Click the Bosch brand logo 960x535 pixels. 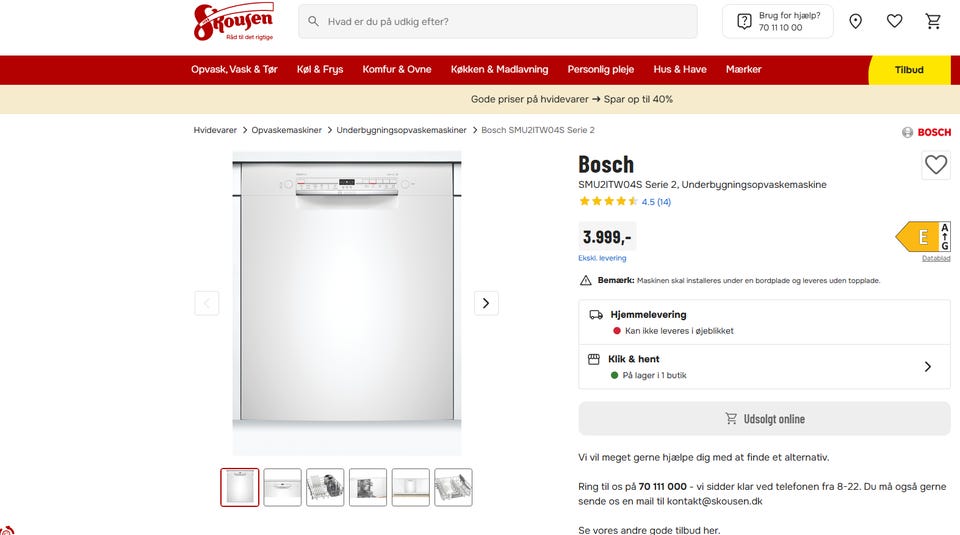click(x=926, y=132)
